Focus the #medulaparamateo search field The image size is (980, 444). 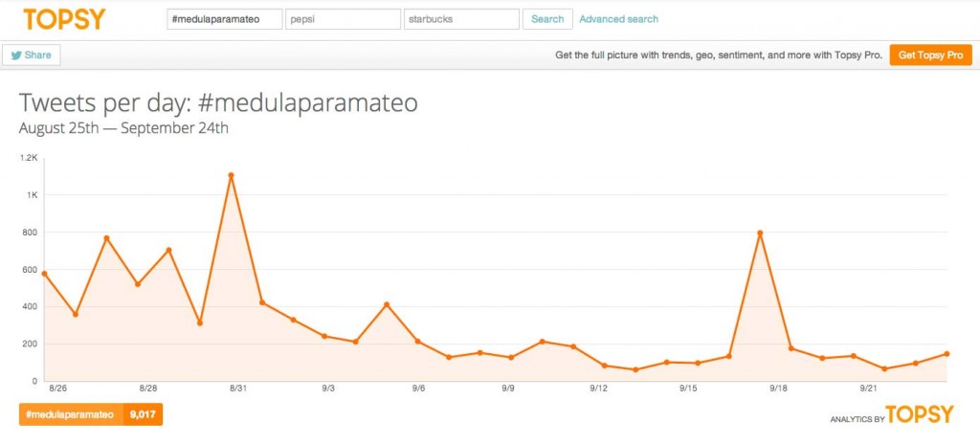click(x=224, y=19)
